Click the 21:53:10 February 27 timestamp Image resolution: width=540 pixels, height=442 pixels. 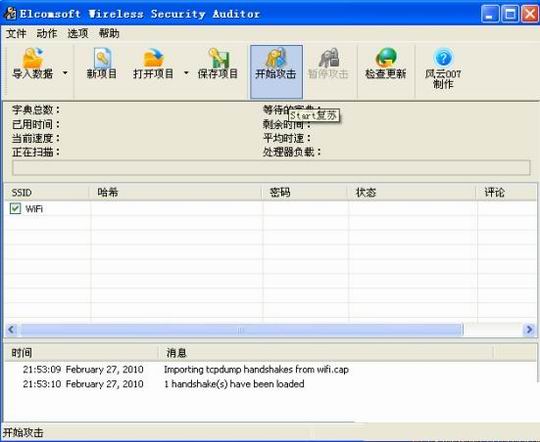(x=83, y=384)
